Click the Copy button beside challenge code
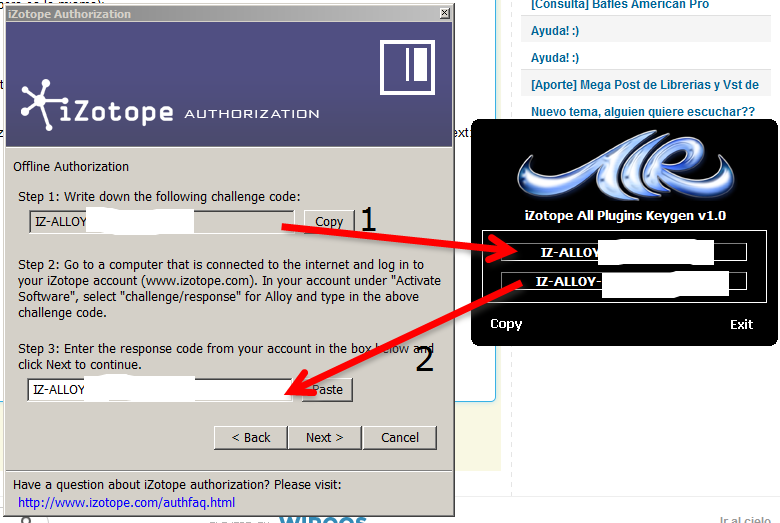Viewport: 780px width, 523px height. (329, 221)
